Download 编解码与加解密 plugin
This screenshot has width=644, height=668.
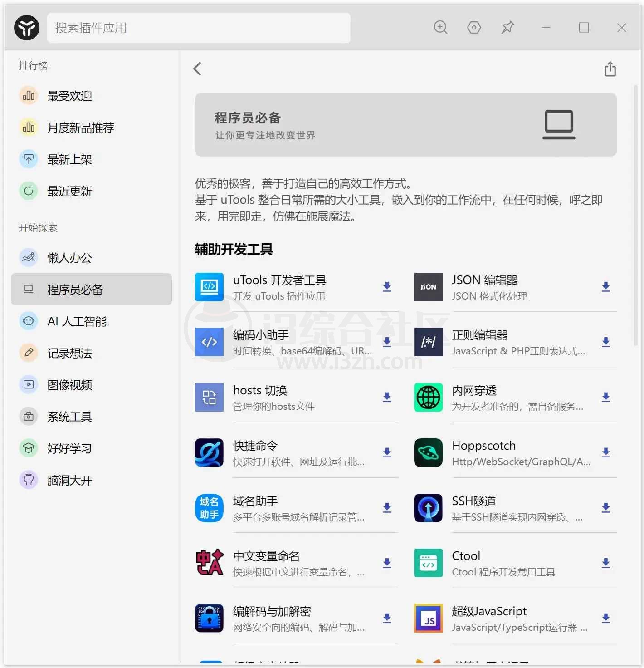[387, 619]
